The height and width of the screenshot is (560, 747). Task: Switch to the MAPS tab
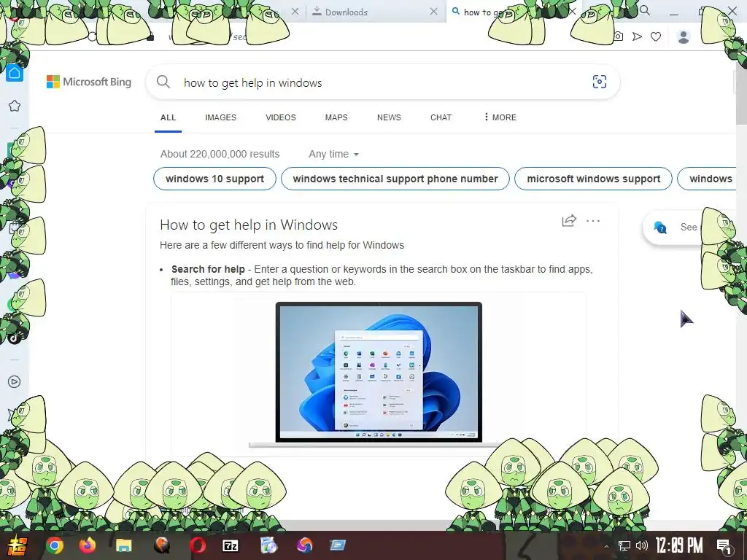[336, 117]
